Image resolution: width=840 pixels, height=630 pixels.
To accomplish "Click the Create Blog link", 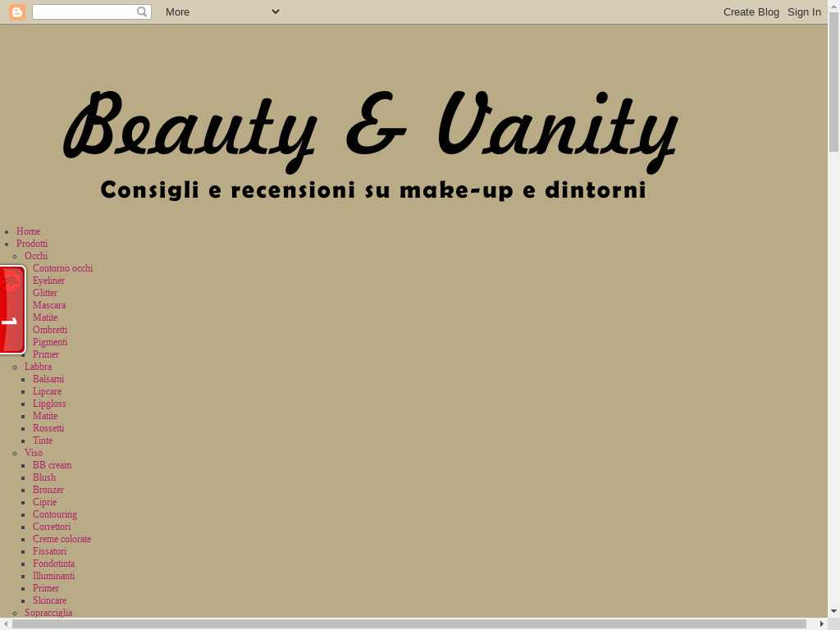I will point(751,12).
